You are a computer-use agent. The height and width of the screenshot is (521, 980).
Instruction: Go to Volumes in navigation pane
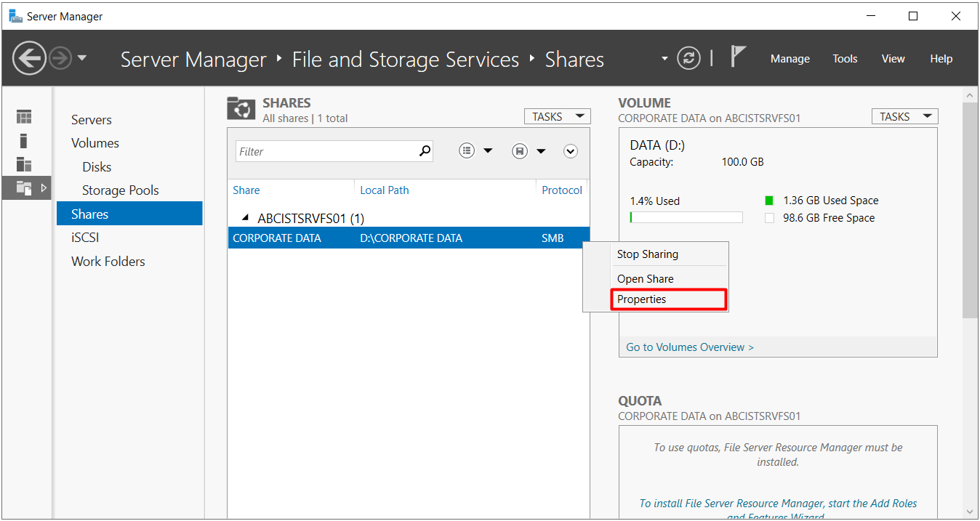[95, 143]
